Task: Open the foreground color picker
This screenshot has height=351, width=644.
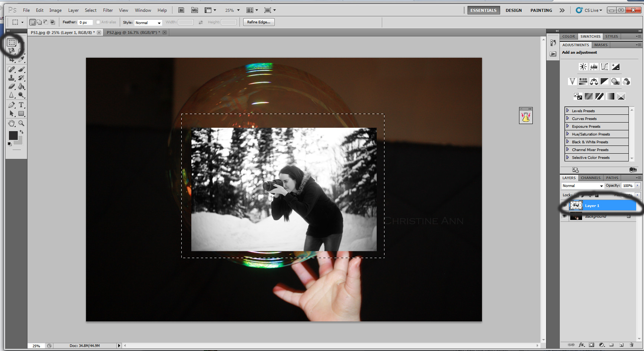Action: 13,136
